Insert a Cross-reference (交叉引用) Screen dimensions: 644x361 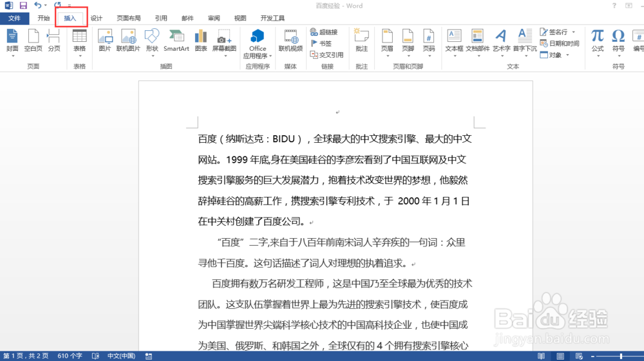click(x=327, y=55)
